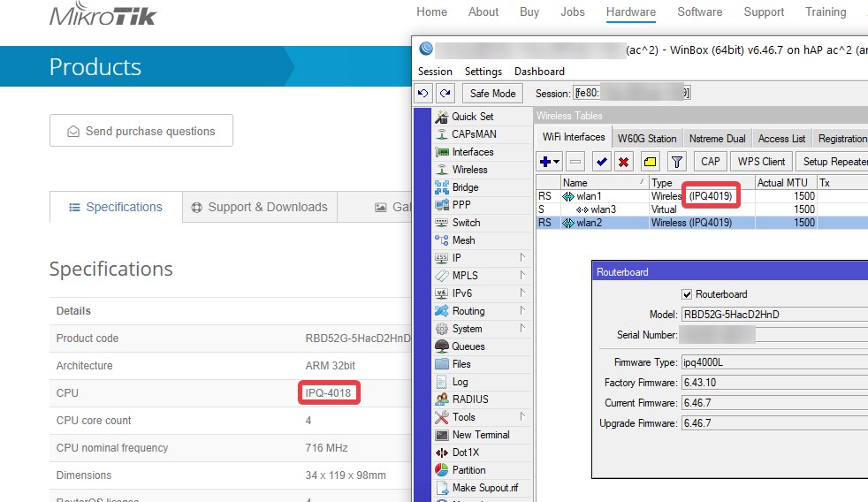Expand the Routing submenu arrow

point(522,310)
